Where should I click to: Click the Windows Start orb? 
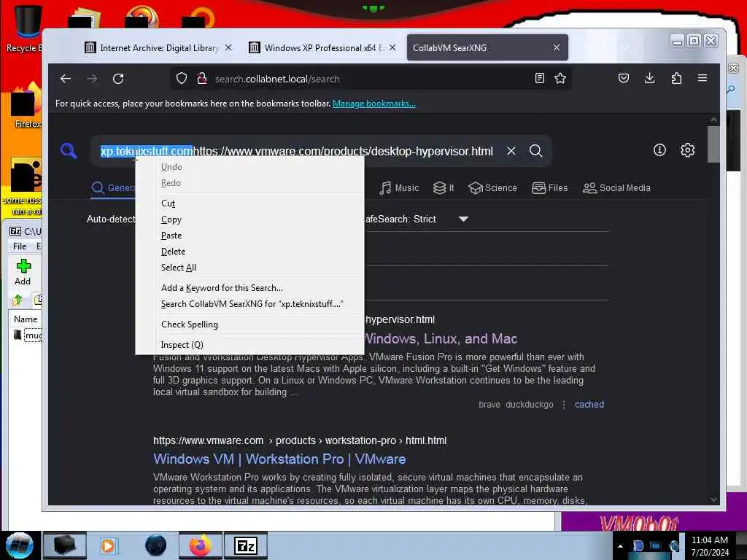point(20,545)
